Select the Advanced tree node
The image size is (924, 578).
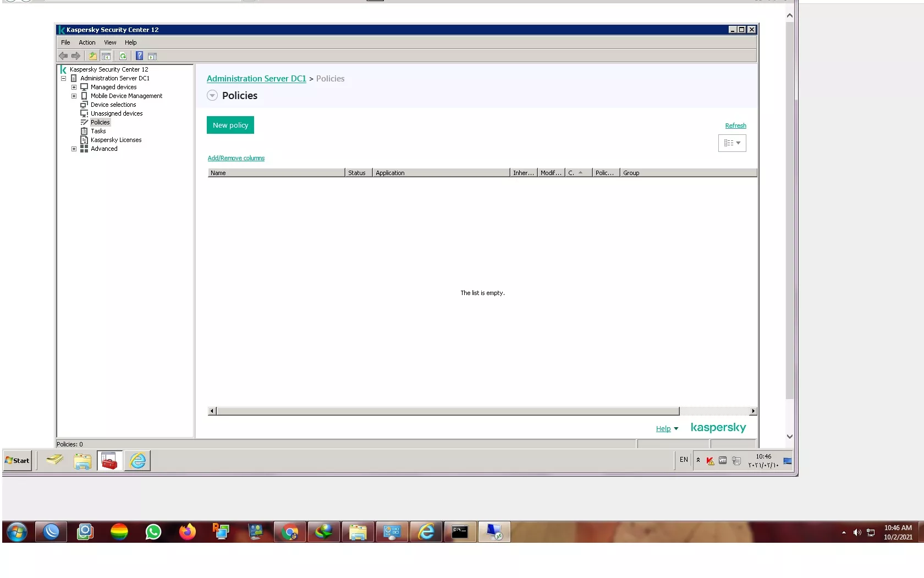tap(104, 149)
